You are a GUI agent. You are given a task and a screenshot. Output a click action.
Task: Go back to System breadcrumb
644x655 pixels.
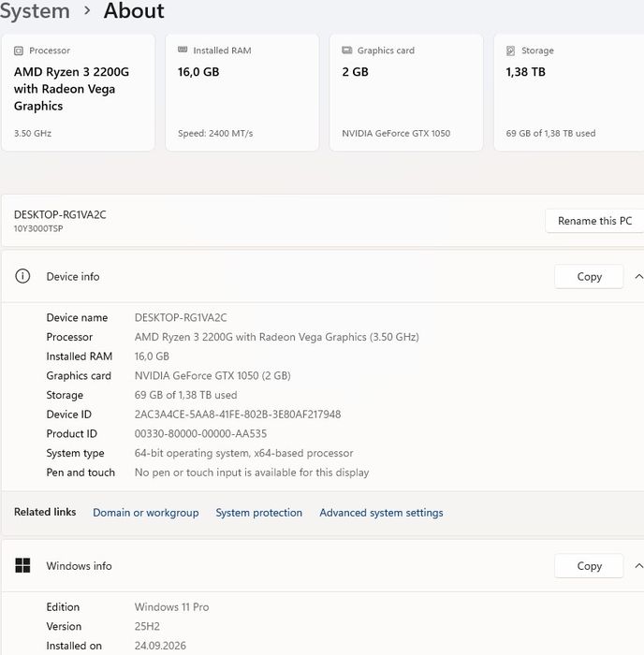pyautogui.click(x=35, y=11)
